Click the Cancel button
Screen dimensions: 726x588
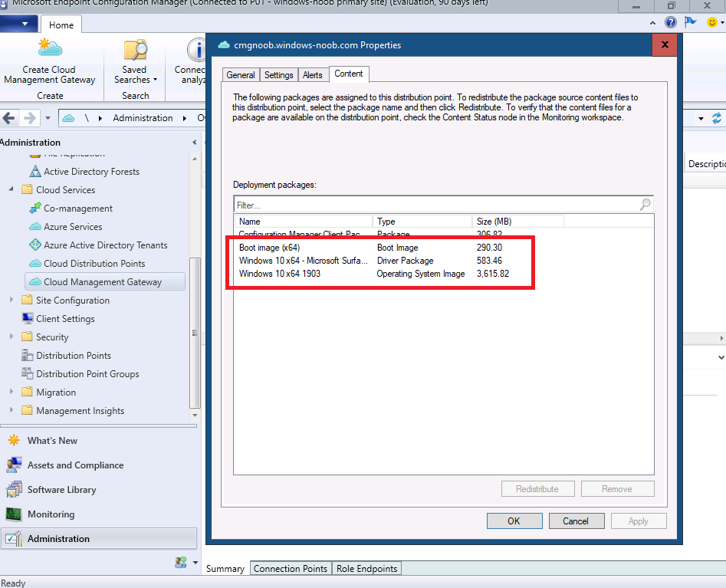click(x=576, y=521)
